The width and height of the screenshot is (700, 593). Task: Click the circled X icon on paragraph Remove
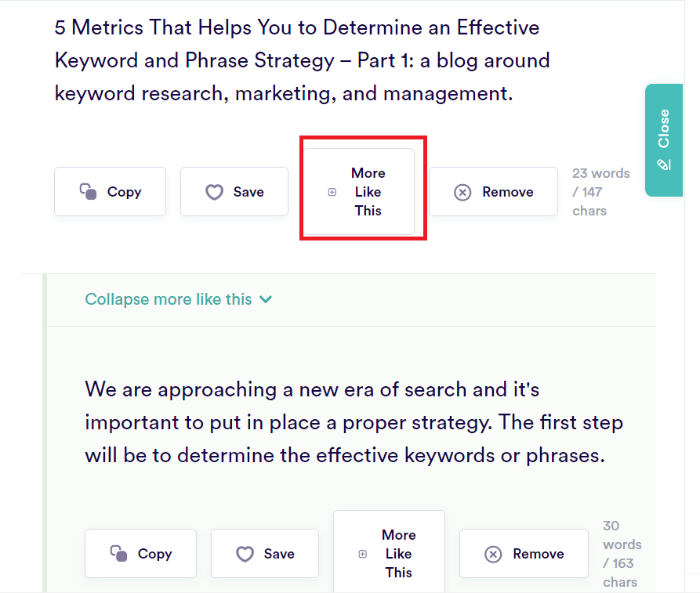(x=493, y=553)
